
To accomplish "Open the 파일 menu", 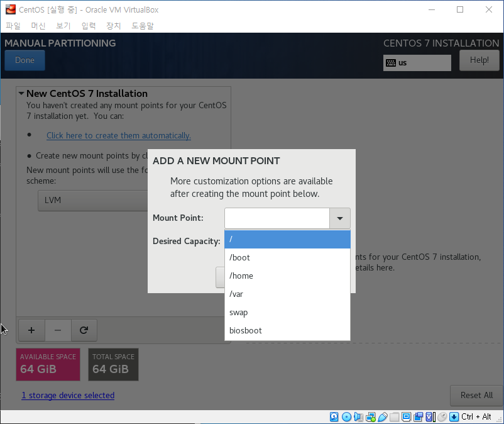I will [x=13, y=26].
